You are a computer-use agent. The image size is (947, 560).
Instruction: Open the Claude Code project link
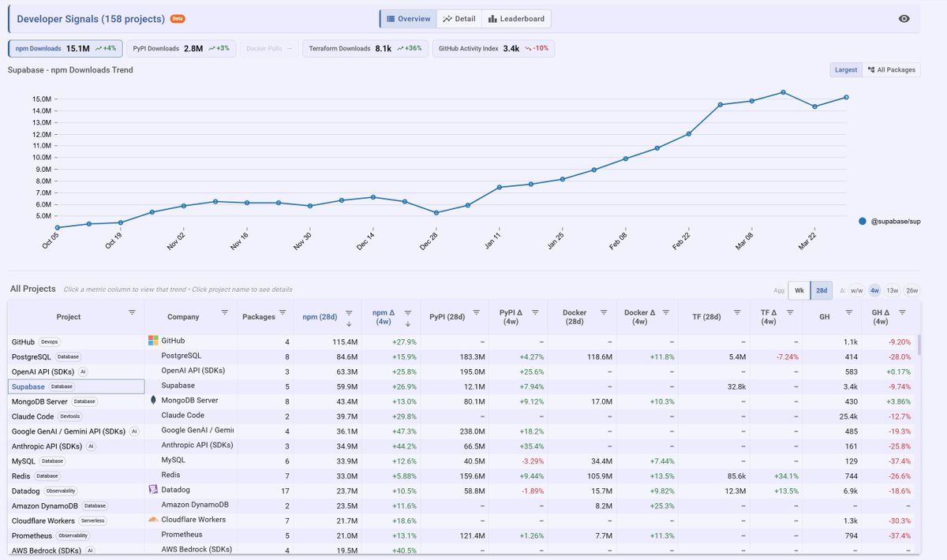[33, 416]
